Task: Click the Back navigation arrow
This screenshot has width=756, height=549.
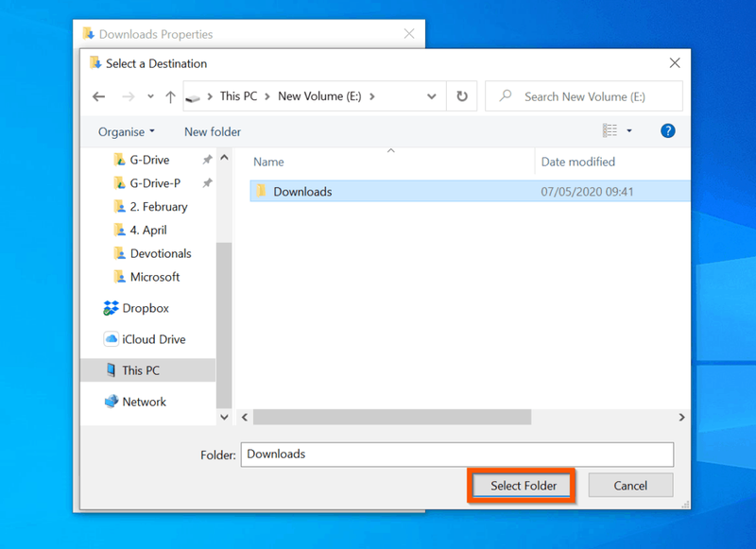Action: pyautogui.click(x=99, y=97)
